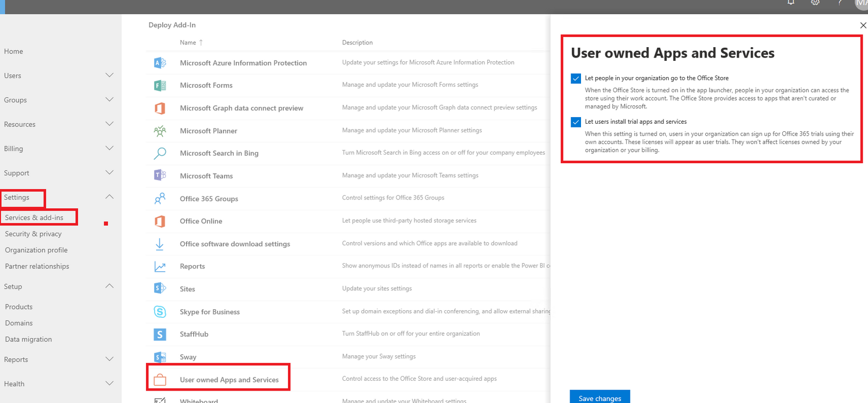Image resolution: width=868 pixels, height=403 pixels.
Task: Click 'Control settings for Office 365 Groups' text
Action: pos(393,198)
